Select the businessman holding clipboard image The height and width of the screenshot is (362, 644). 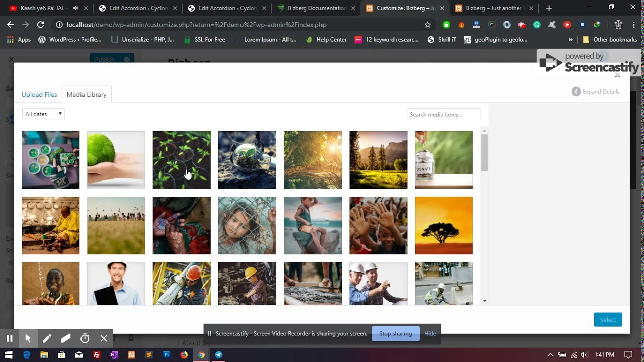click(116, 283)
